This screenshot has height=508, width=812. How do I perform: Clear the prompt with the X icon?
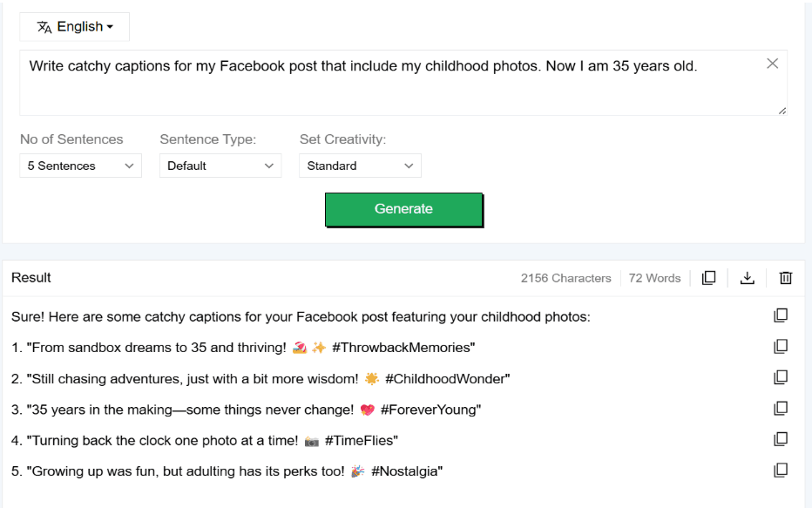point(772,64)
